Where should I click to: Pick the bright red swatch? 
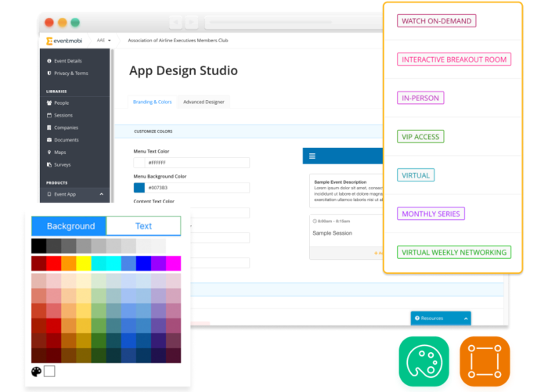[x=54, y=264]
